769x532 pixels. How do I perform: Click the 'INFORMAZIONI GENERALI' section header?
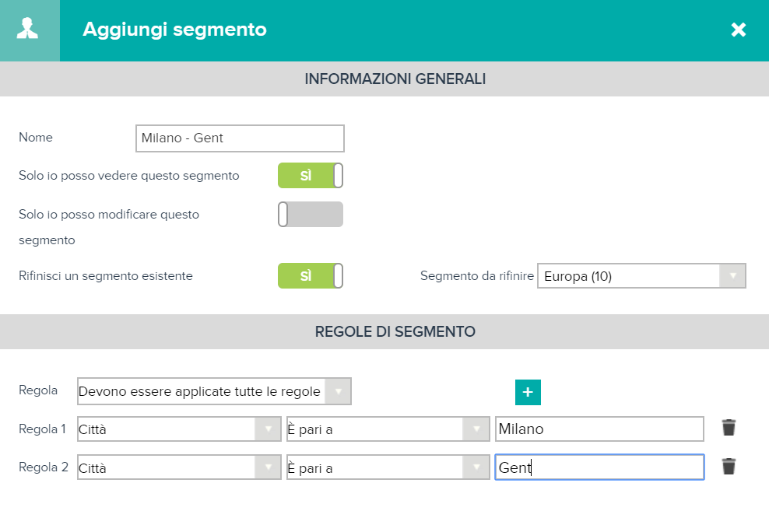pos(395,79)
